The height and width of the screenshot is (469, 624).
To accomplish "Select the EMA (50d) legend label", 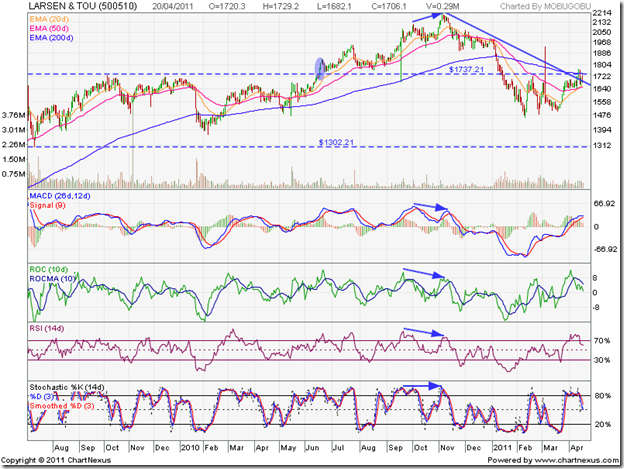I will pyautogui.click(x=49, y=29).
